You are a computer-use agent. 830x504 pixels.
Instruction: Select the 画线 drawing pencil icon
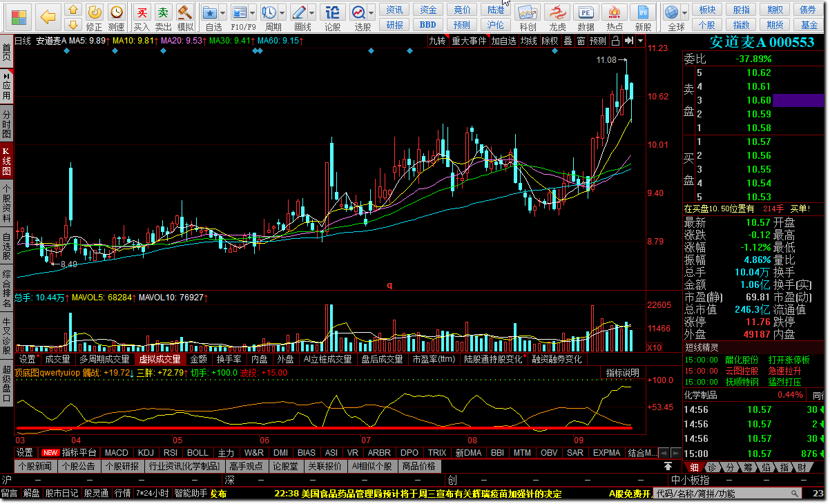299,12
